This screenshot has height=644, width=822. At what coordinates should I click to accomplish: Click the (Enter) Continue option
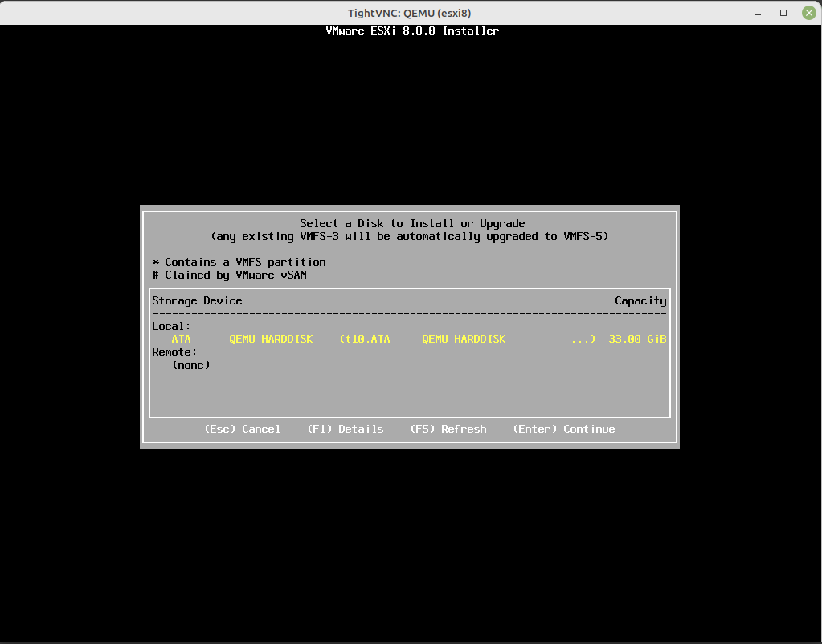563,429
